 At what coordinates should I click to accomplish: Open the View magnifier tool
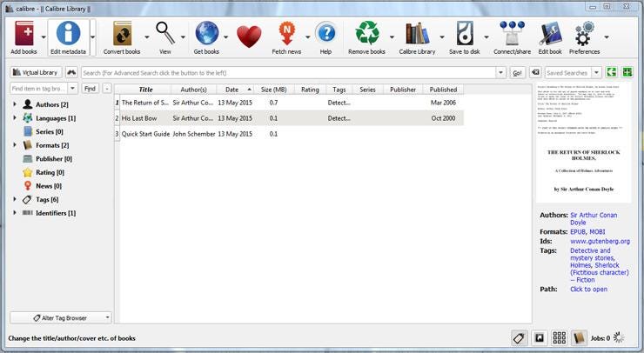click(165, 34)
